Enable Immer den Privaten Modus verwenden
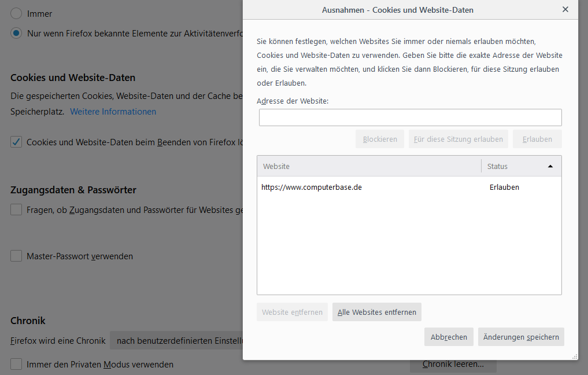The height and width of the screenshot is (375, 588). tap(16, 364)
